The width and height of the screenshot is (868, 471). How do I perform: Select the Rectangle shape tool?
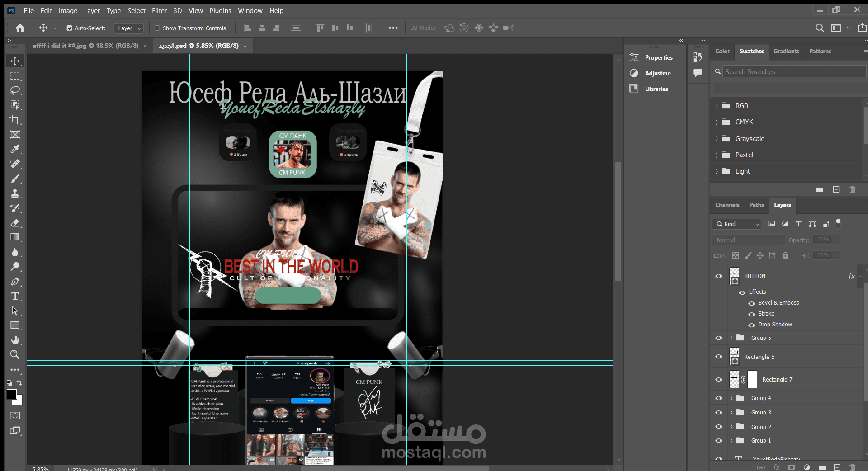point(15,325)
